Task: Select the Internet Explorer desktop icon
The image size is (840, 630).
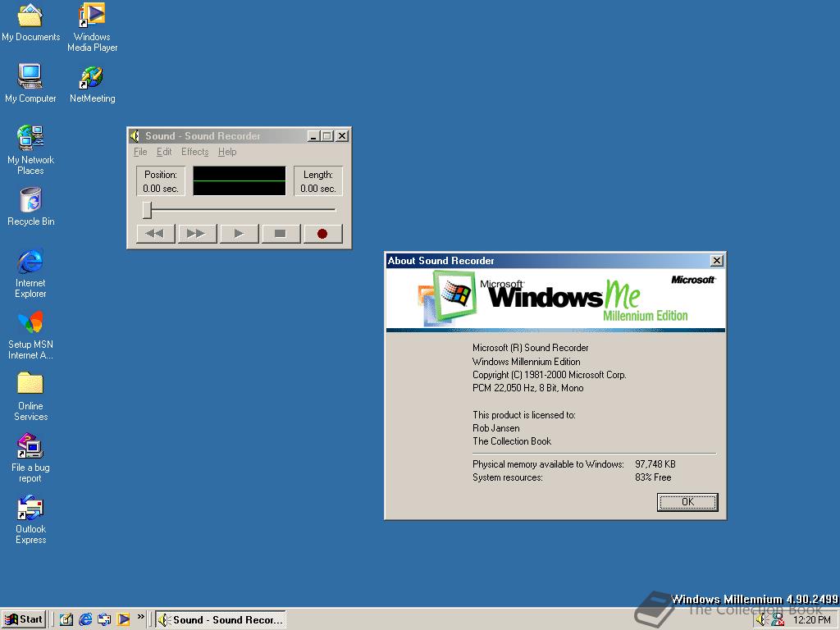Action: pyautogui.click(x=30, y=273)
